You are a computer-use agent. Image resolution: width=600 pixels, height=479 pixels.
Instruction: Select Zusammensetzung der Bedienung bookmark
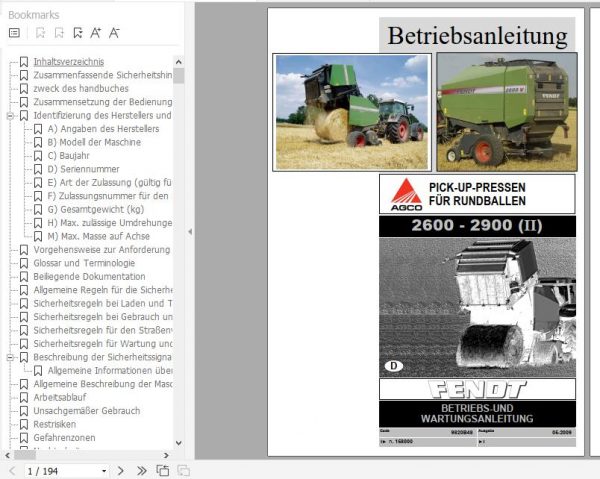tap(103, 102)
